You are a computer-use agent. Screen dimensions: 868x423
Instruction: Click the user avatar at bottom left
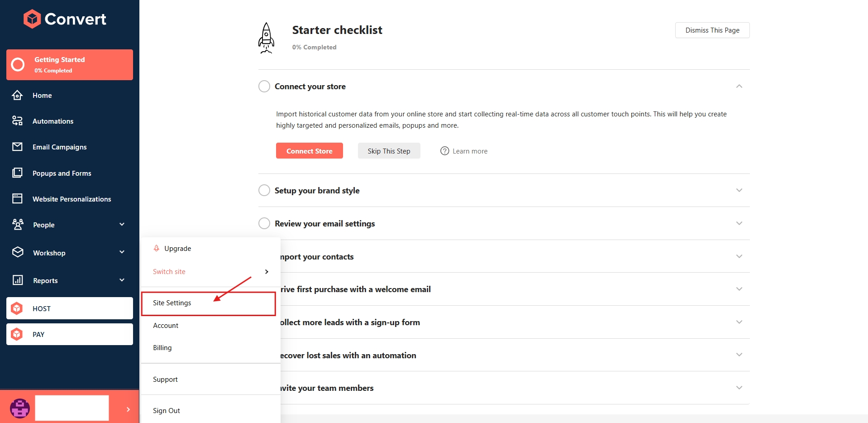20,409
